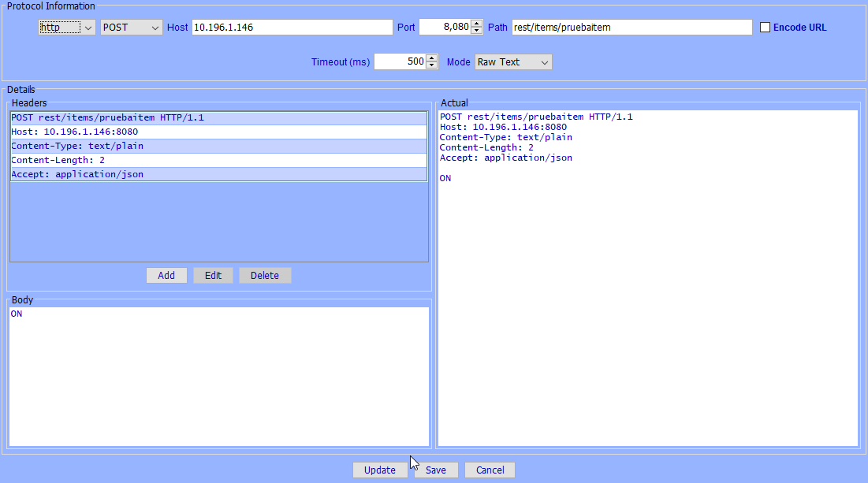Select the Content-Type: text/plain header row
The width and height of the screenshot is (868, 483).
click(x=218, y=146)
